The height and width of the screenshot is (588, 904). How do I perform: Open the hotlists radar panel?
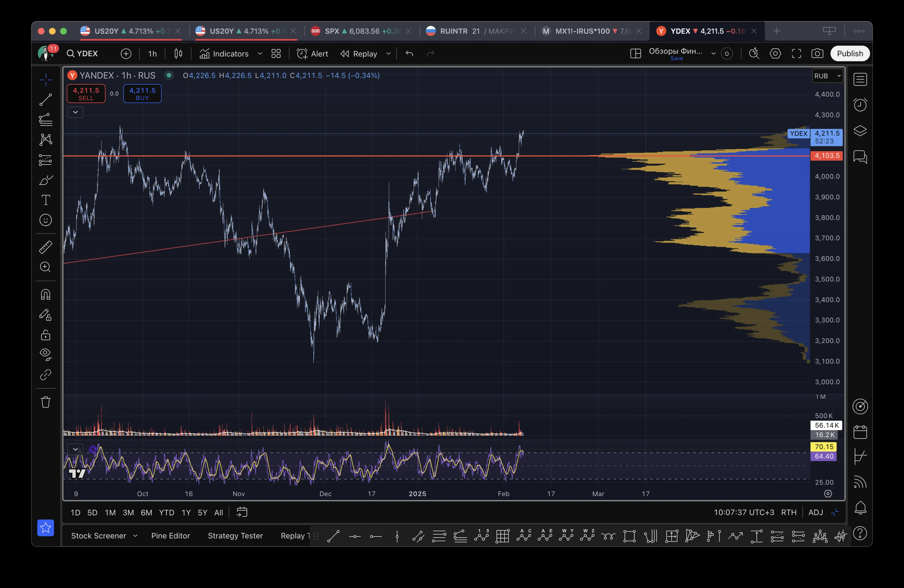click(860, 407)
